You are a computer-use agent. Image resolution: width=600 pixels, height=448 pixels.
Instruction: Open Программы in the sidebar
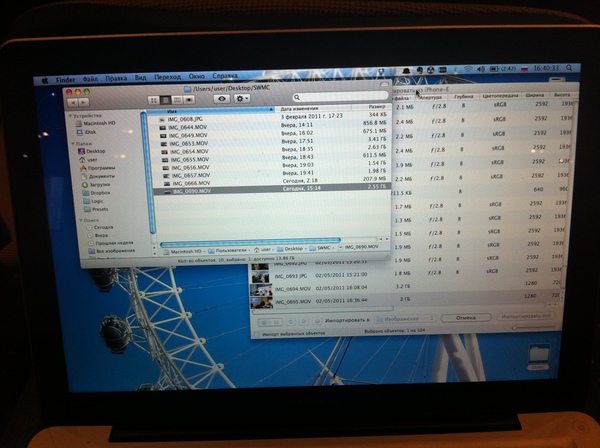point(98,168)
